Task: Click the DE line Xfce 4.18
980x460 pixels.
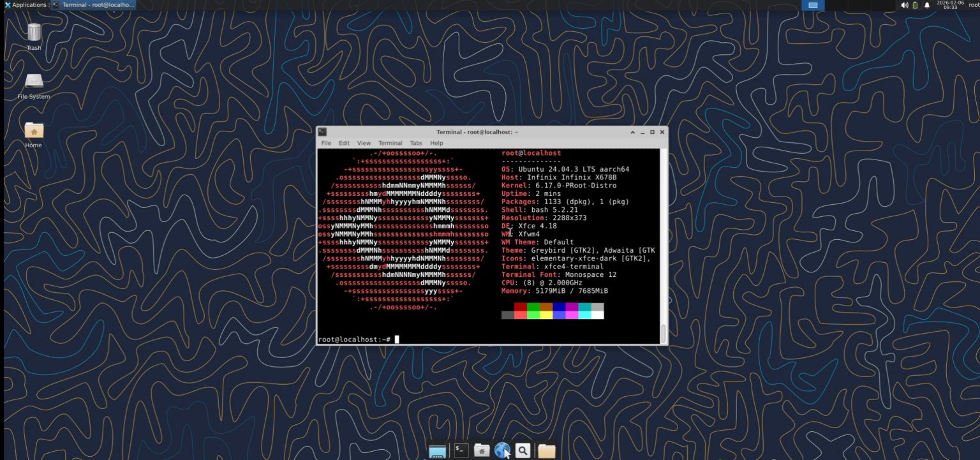Action: coord(529,226)
